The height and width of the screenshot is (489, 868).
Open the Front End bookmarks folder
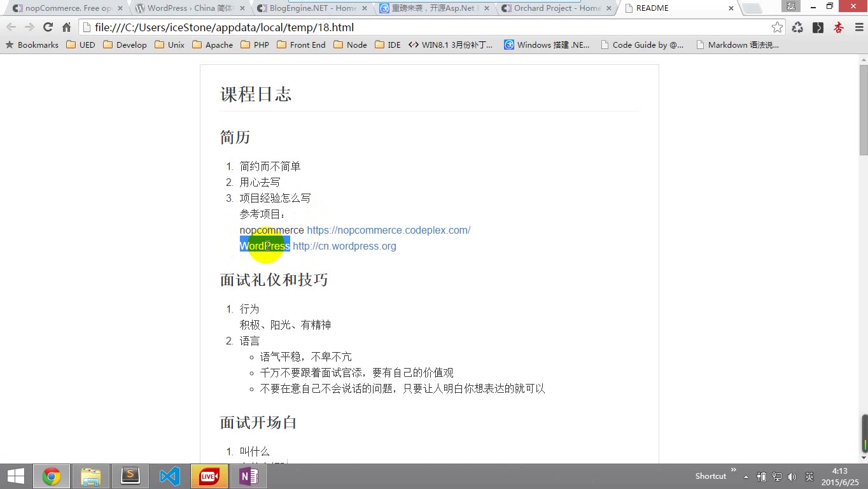[301, 45]
